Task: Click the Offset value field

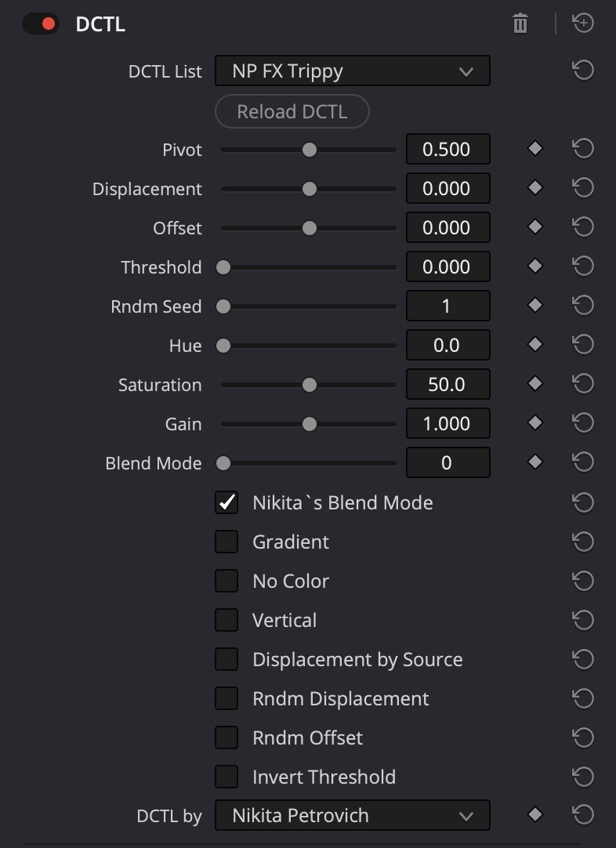Action: 448,228
